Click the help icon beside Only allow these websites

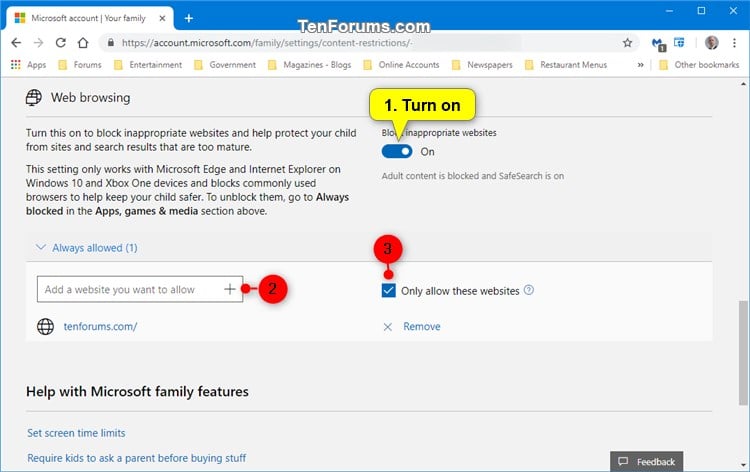[529, 290]
